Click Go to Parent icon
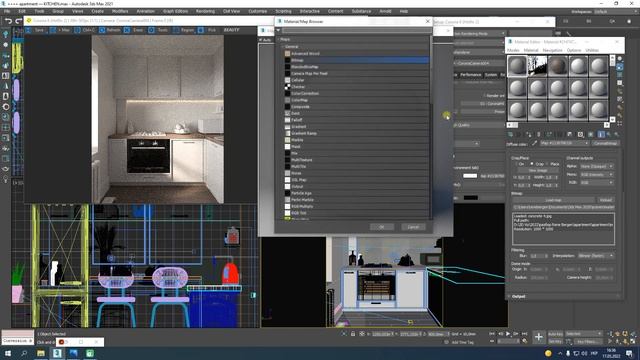640x360 pixels. [x=609, y=134]
